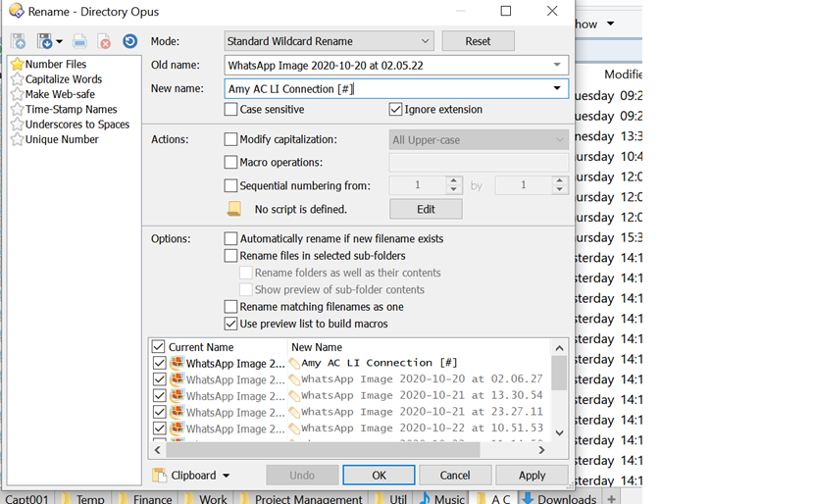Untick the Ignore extension checkbox
The width and height of the screenshot is (813, 504).
coord(395,110)
